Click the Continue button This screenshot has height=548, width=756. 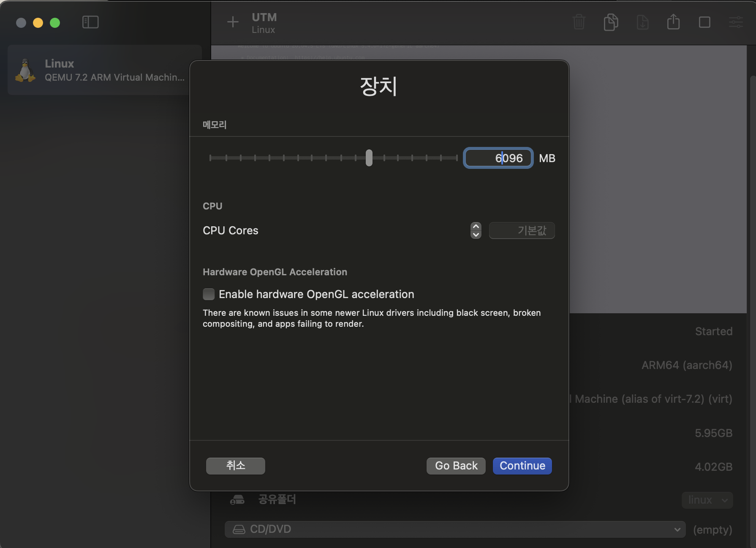pyautogui.click(x=522, y=466)
